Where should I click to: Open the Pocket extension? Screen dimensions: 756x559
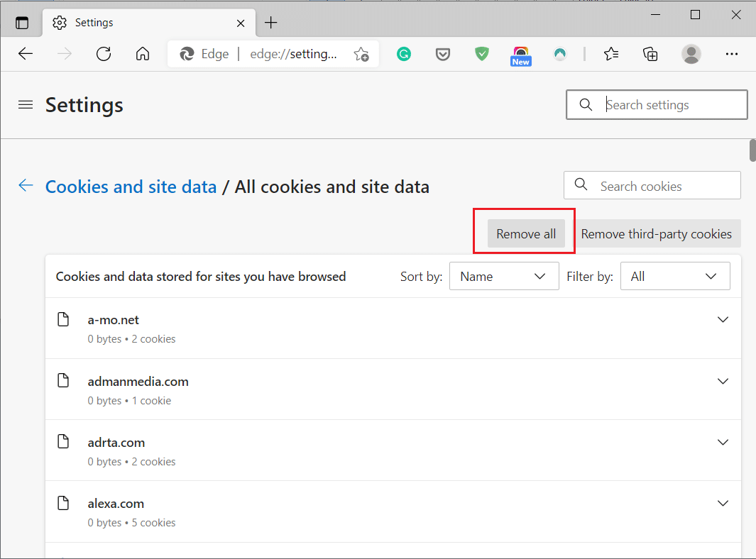coord(443,54)
